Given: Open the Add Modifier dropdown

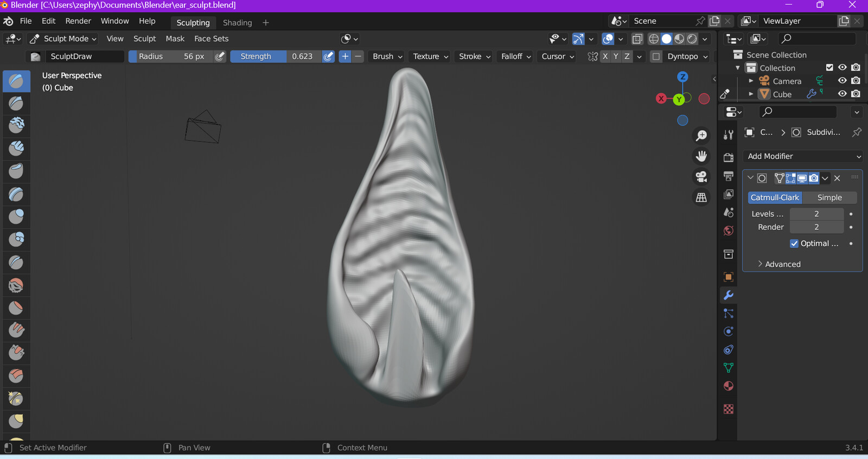Looking at the screenshot, I should coord(803,156).
